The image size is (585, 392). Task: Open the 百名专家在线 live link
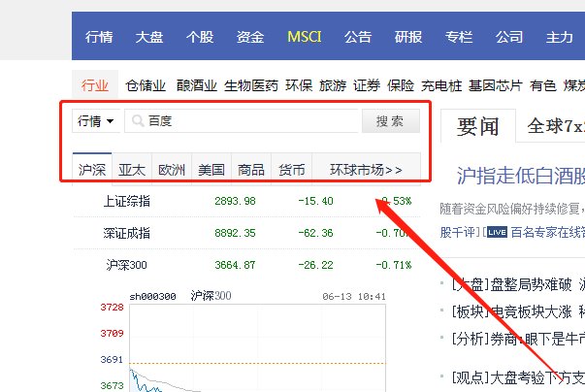coord(547,232)
